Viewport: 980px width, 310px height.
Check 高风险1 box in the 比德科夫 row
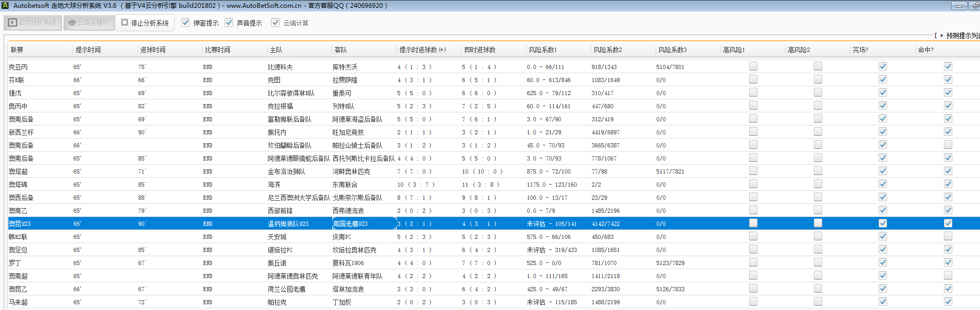point(753,66)
